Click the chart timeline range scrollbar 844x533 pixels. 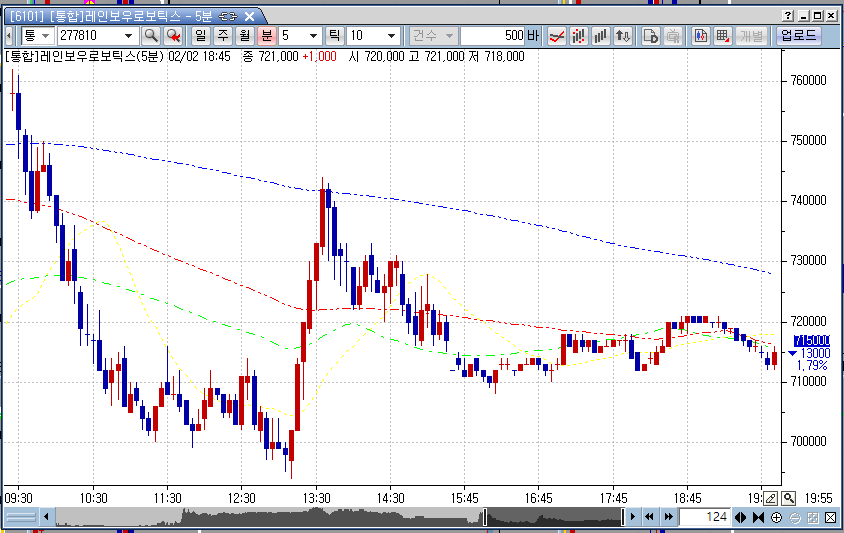pyautogui.click(x=340, y=517)
